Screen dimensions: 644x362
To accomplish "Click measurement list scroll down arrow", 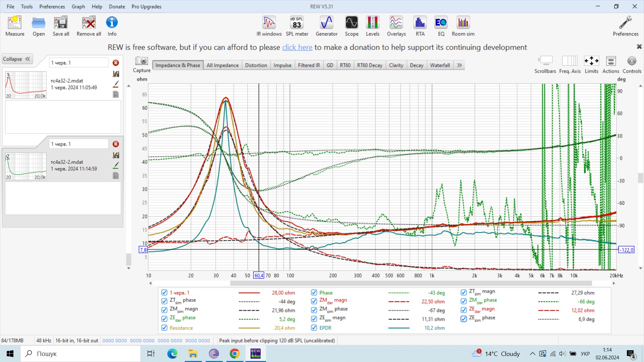I will click(128, 268).
